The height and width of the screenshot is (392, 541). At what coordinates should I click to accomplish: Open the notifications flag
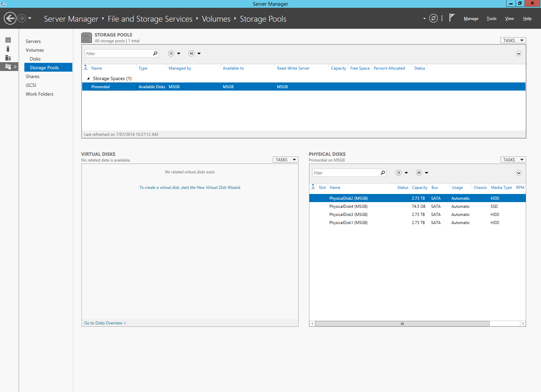(452, 18)
